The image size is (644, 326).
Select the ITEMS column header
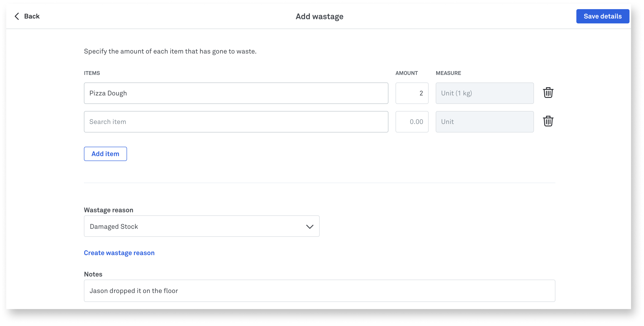click(x=92, y=73)
